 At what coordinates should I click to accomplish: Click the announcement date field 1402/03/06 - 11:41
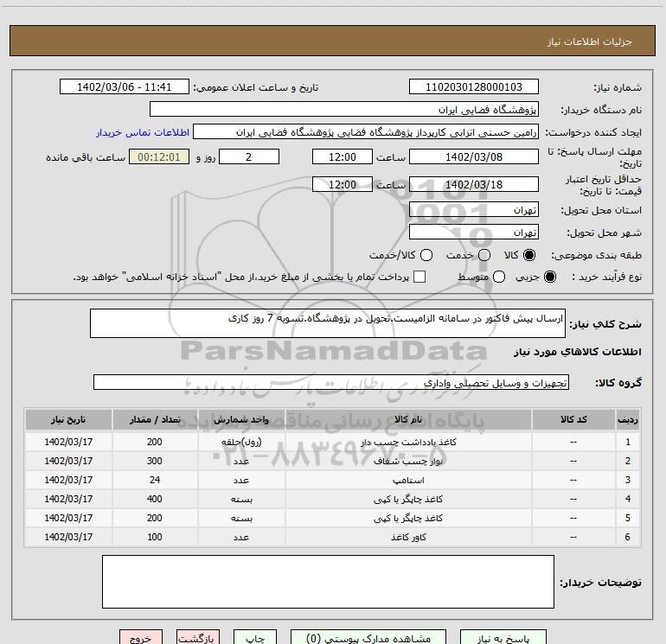click(124, 86)
